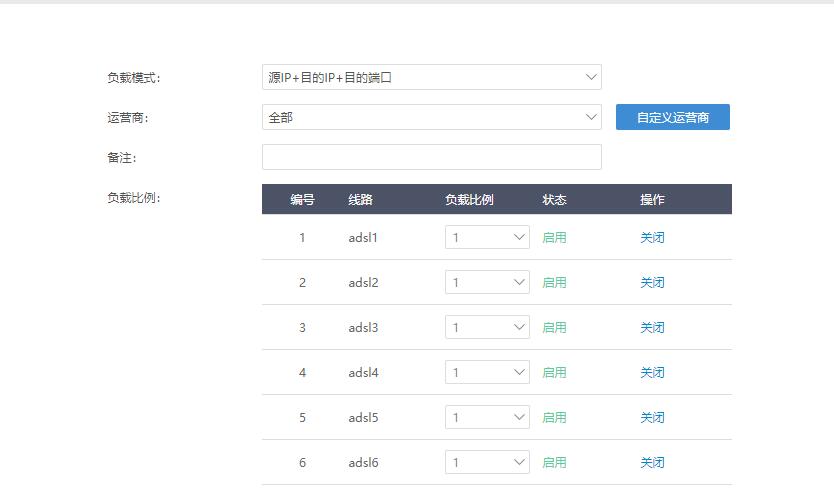This screenshot has width=834, height=488.
Task: Disable adsl4 via its 关闭 link
Action: (x=652, y=373)
